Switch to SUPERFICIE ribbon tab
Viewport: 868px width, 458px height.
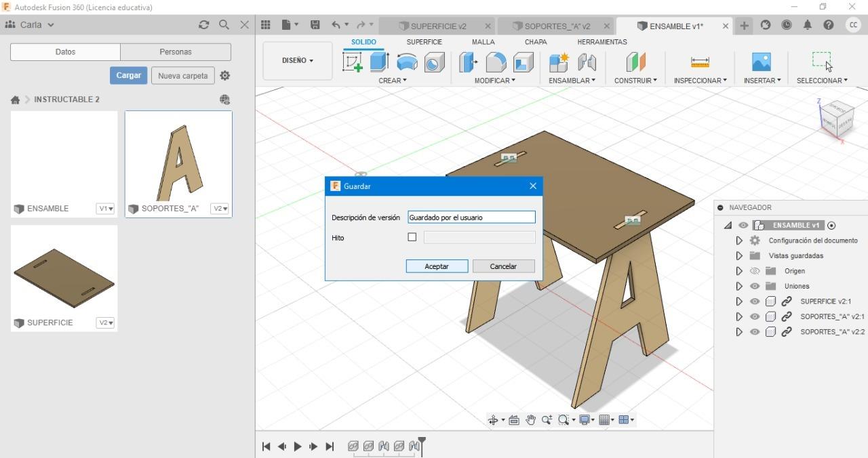pos(425,42)
